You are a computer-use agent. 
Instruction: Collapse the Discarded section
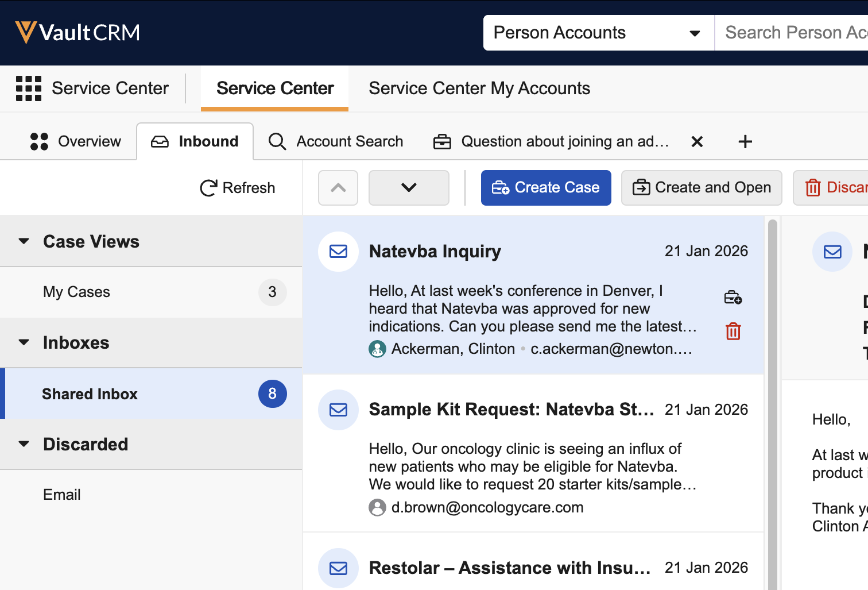pos(24,444)
